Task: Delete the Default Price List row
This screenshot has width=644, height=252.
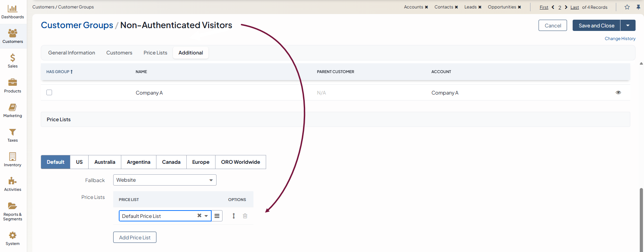Action: 245,216
